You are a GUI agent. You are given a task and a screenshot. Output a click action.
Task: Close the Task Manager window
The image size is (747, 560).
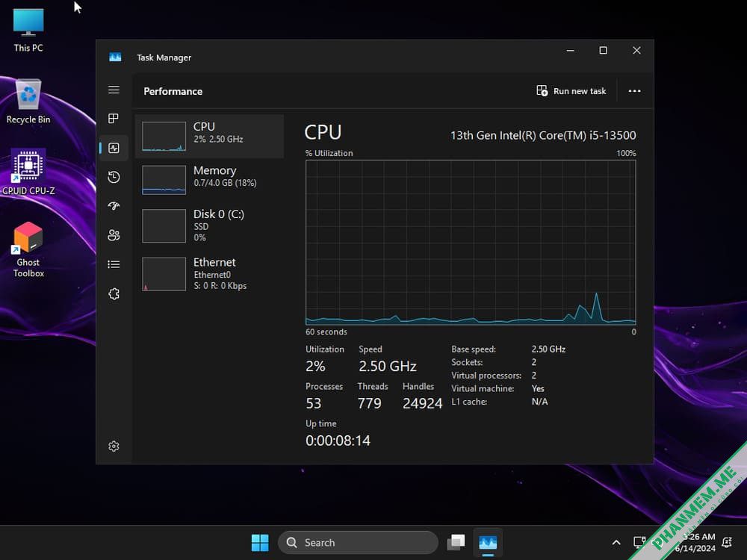[636, 51]
